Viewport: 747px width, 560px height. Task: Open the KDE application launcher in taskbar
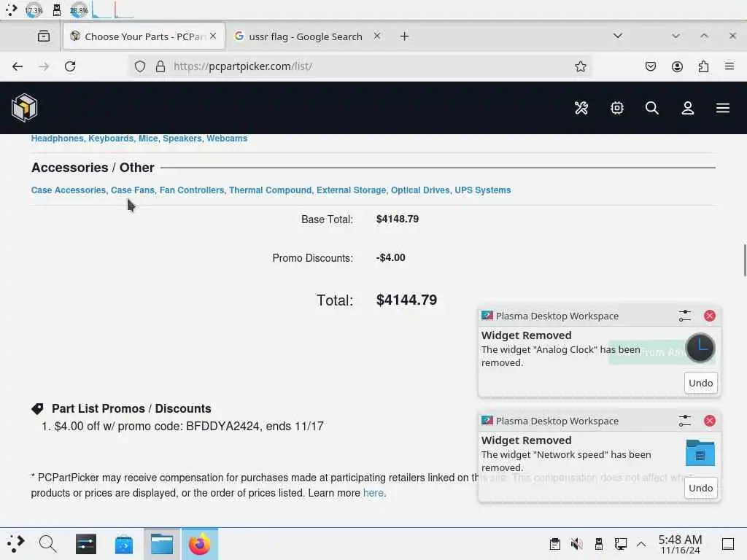pos(15,543)
